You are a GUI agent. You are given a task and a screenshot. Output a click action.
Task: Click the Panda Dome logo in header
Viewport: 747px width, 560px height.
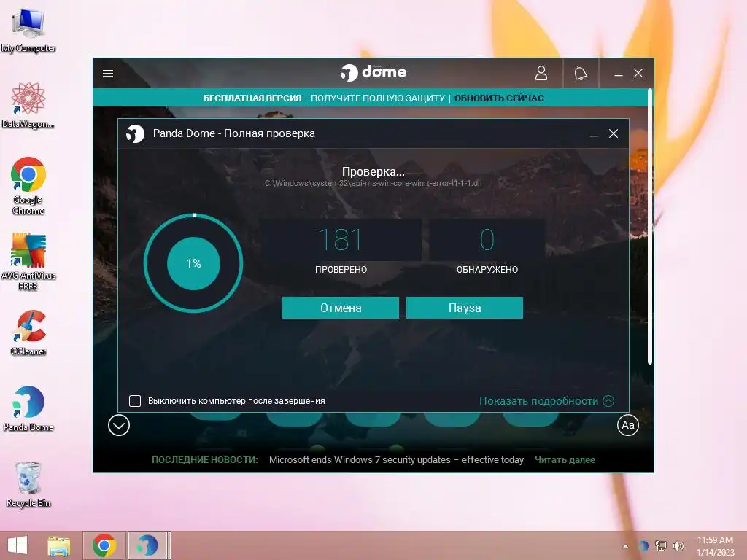pos(373,72)
